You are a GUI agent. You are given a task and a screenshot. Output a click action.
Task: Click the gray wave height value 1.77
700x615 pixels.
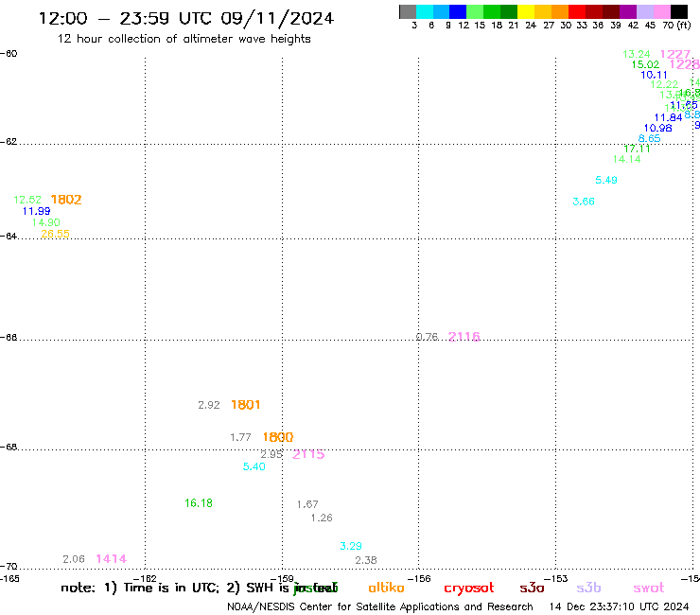pyautogui.click(x=240, y=437)
